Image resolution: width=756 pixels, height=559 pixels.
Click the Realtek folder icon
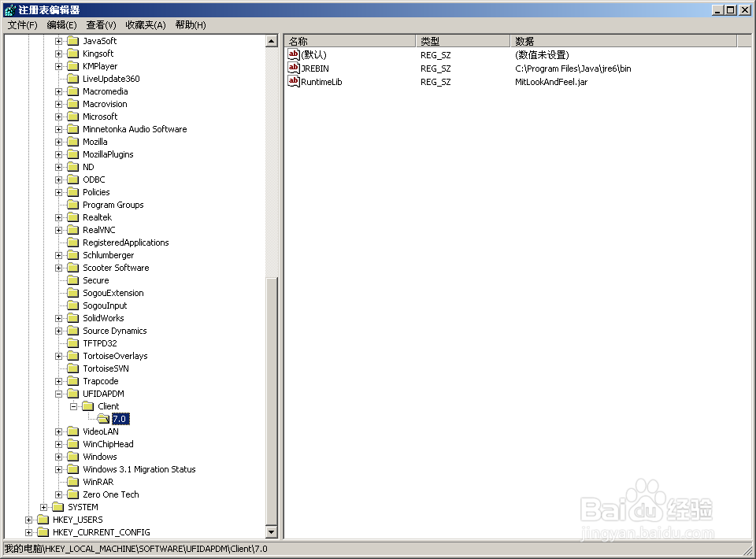[72, 217]
